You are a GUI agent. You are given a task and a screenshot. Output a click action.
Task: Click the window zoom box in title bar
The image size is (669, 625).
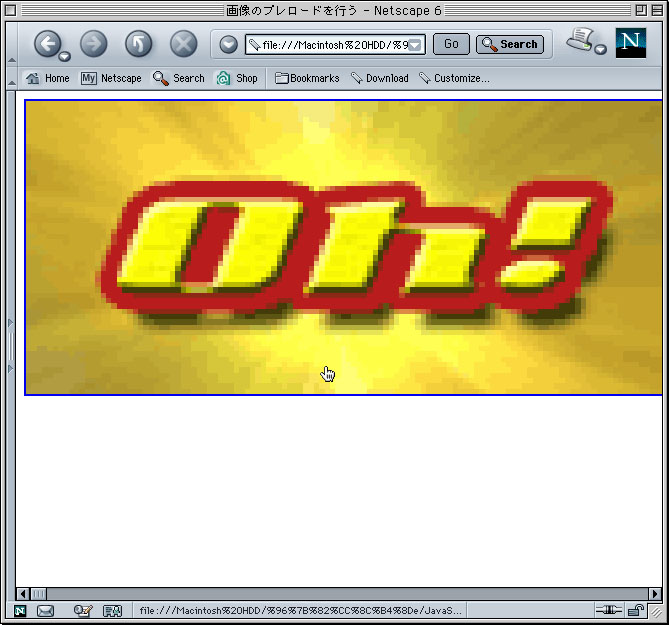(641, 10)
